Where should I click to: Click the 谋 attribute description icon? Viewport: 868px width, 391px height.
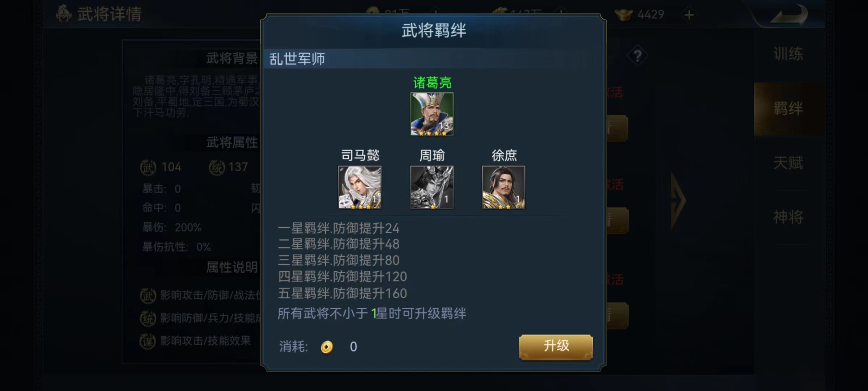[148, 341]
